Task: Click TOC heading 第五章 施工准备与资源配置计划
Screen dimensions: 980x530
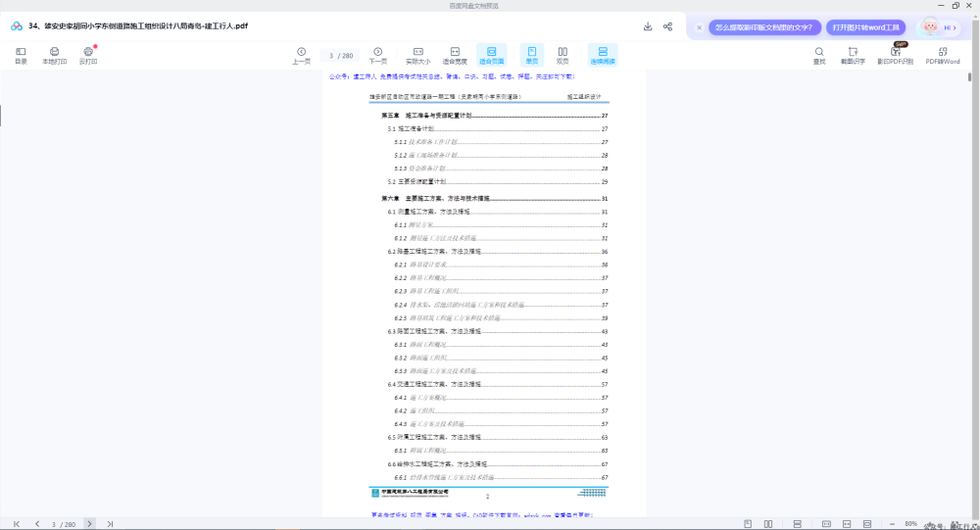Action: (x=494, y=116)
